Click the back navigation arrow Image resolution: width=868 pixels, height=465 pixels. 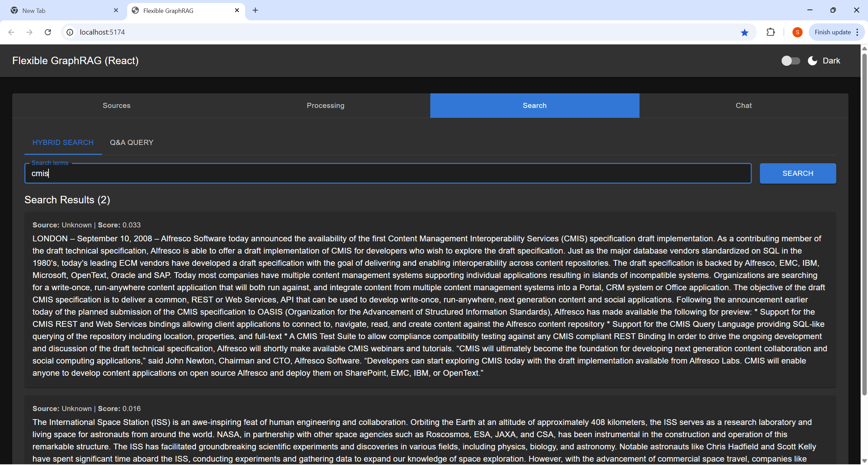[x=12, y=32]
